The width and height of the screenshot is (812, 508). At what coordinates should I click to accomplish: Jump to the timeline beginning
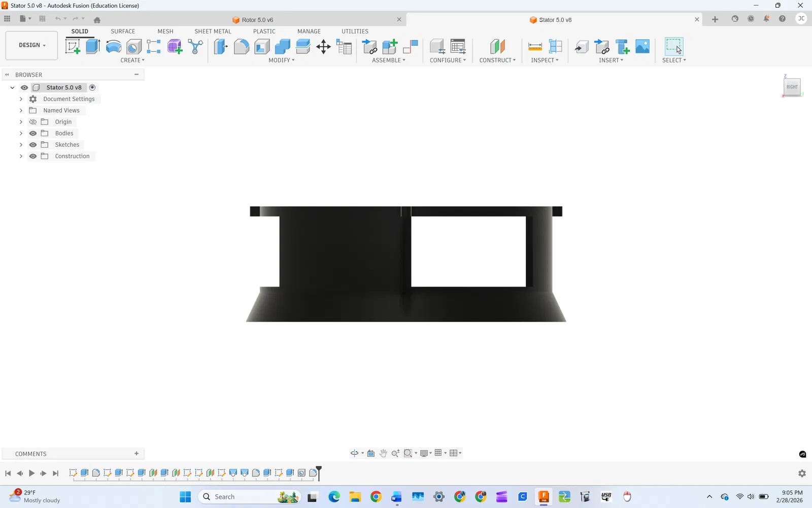tap(8, 473)
